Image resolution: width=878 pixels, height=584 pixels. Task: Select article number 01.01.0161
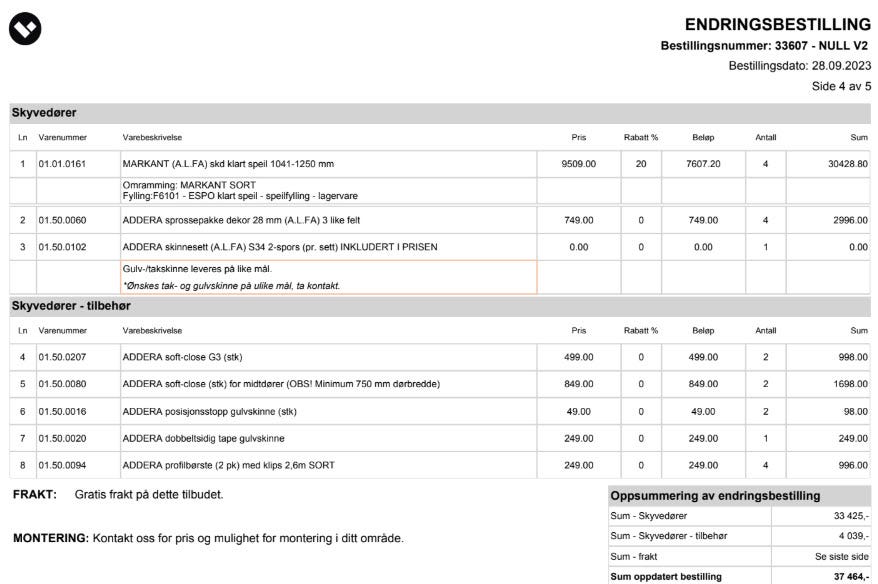click(x=62, y=164)
